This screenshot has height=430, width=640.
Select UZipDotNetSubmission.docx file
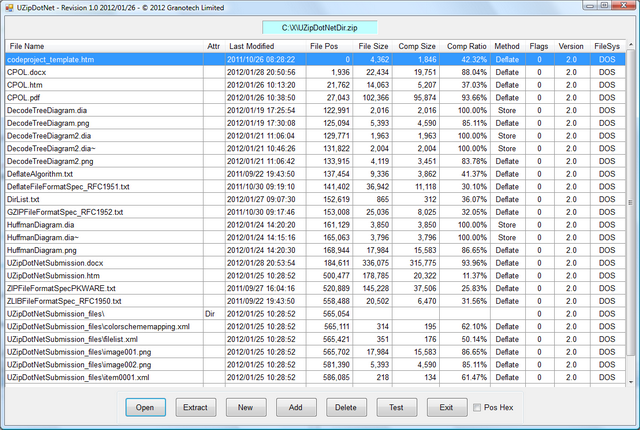pyautogui.click(x=315, y=263)
